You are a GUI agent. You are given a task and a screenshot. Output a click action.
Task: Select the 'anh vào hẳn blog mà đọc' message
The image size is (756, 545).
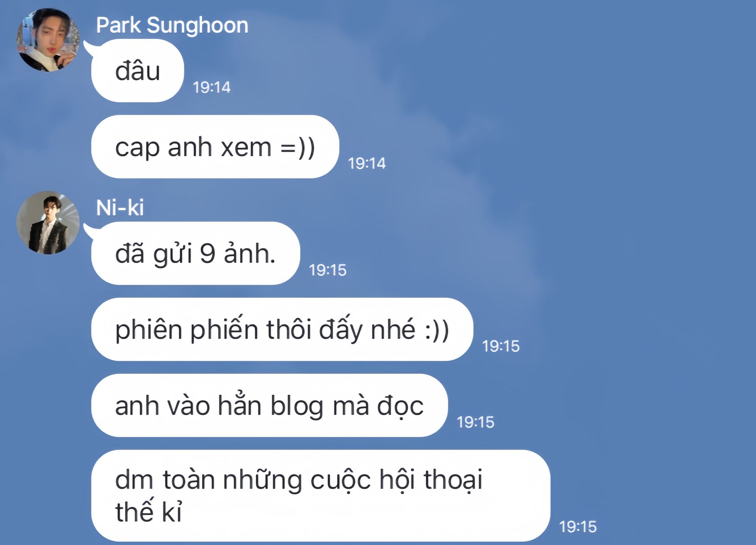[x=269, y=405]
